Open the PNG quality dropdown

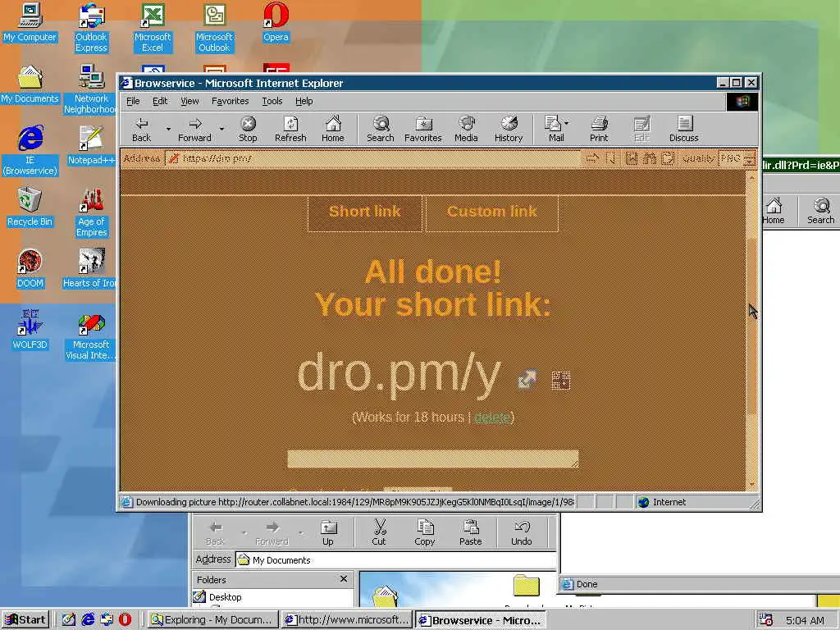click(x=750, y=158)
